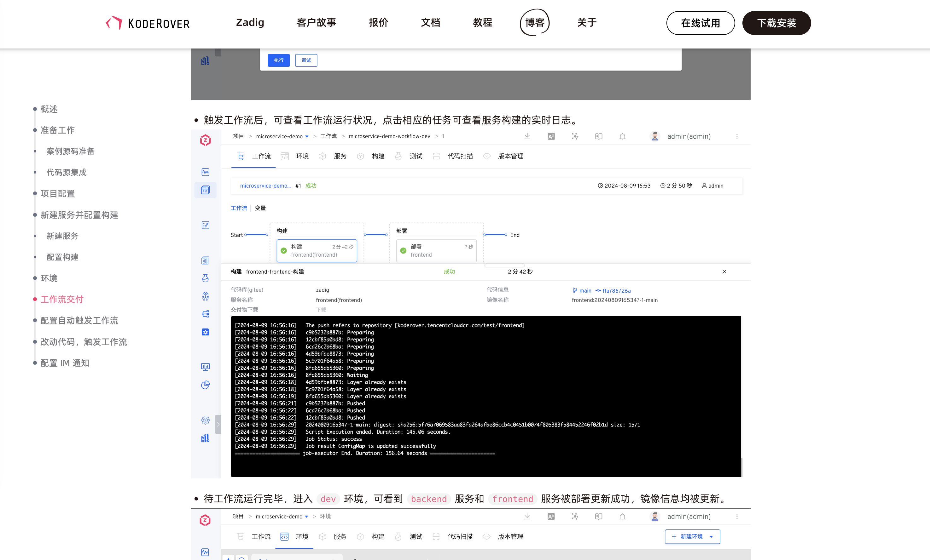Click the 在线试用 button
Screen dimensions: 930x560
[x=700, y=23]
